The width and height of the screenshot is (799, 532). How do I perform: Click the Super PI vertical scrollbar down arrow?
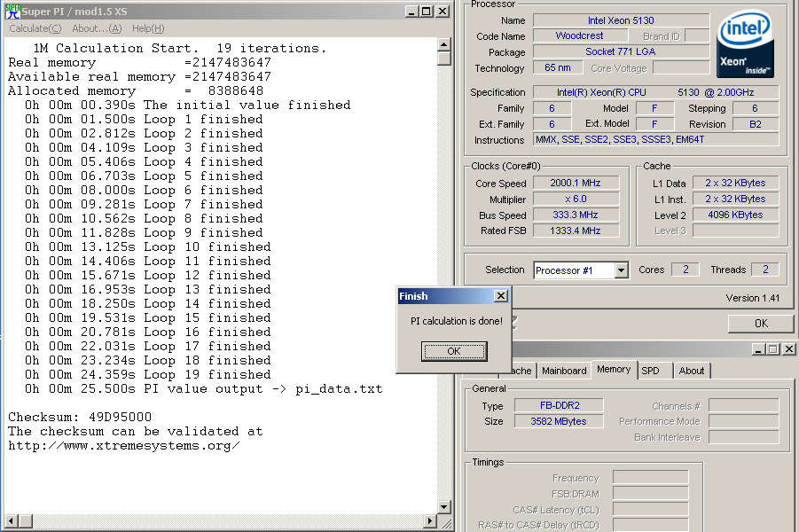pyautogui.click(x=443, y=507)
